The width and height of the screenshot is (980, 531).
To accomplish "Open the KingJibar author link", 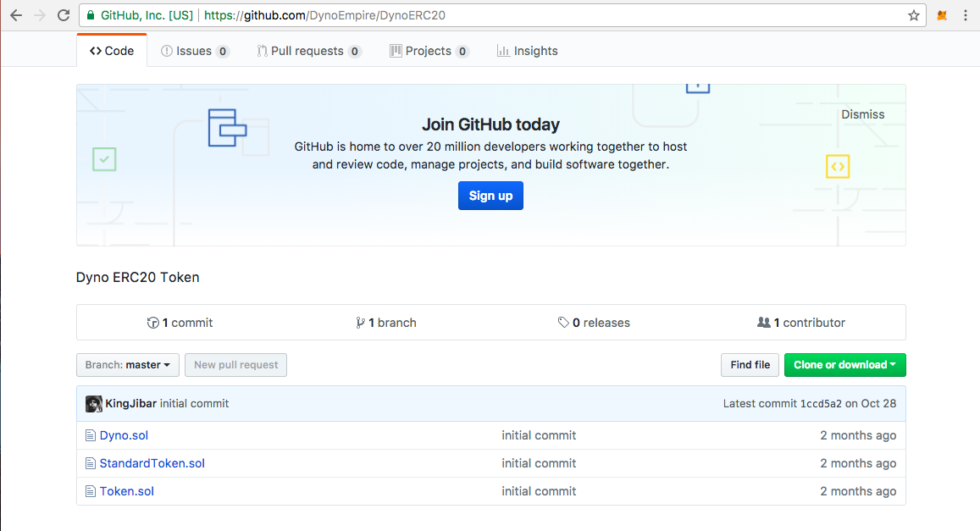I will pyautogui.click(x=130, y=404).
